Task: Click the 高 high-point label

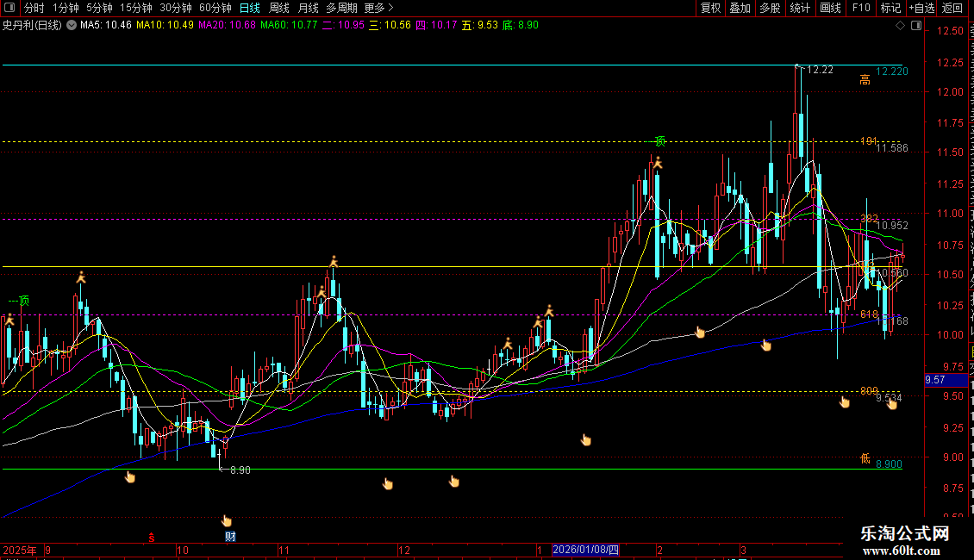Action: [865, 80]
